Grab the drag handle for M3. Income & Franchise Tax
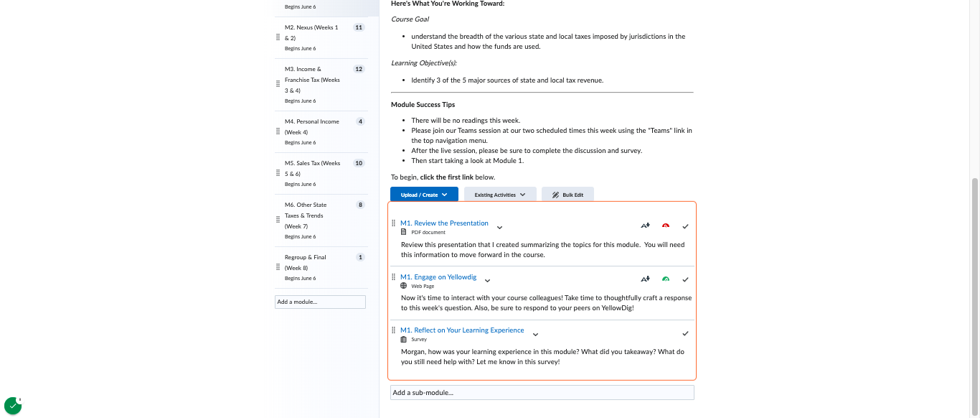This screenshot has width=980, height=418. 278,84
